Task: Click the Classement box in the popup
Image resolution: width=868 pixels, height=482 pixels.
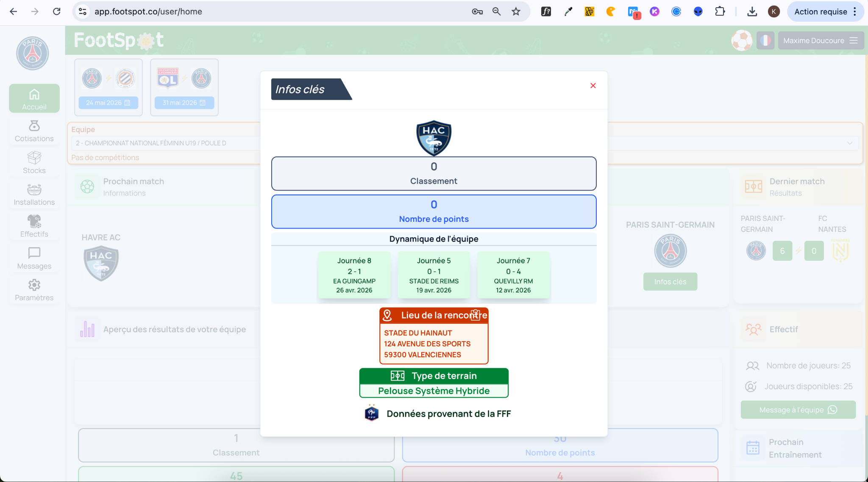Action: (434, 173)
